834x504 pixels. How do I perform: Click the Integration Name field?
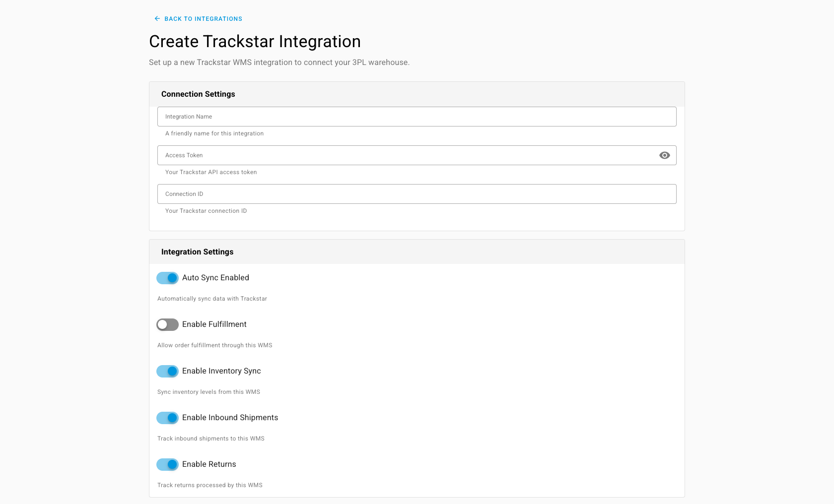[x=417, y=117]
